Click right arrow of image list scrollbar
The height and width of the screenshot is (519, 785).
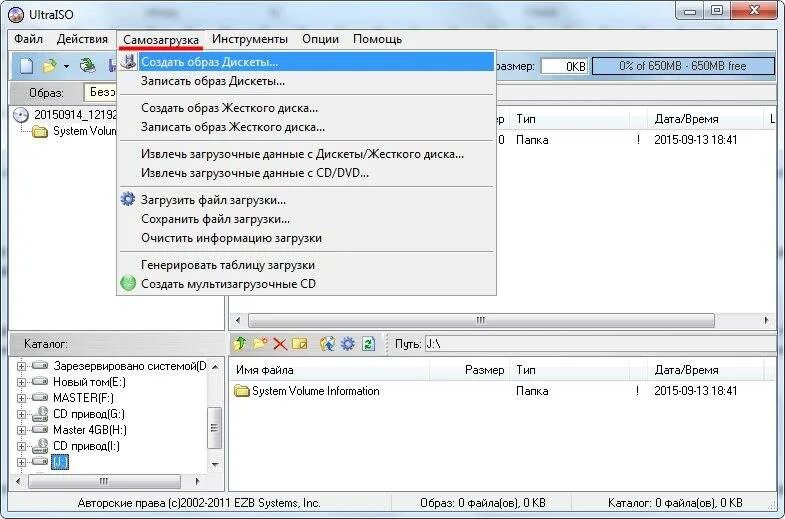click(766, 320)
